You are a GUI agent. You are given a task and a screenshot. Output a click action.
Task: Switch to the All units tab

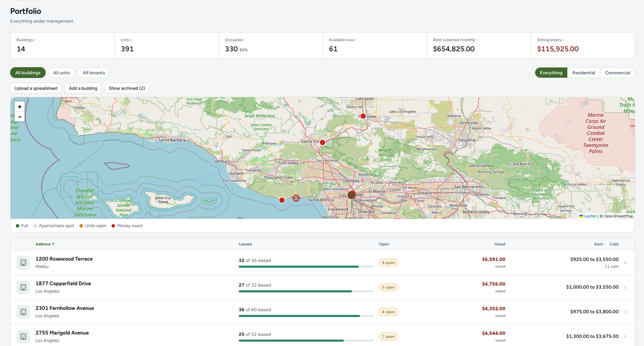pyautogui.click(x=61, y=73)
